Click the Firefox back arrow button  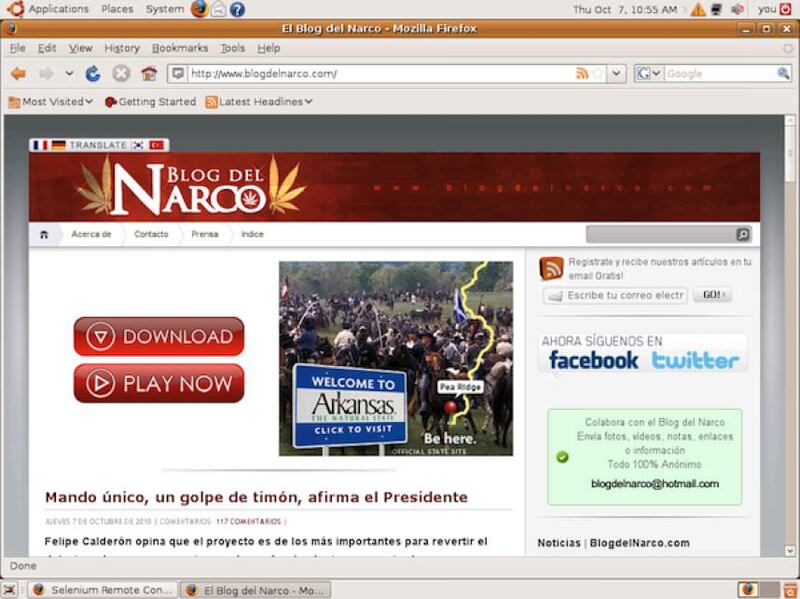[18, 74]
